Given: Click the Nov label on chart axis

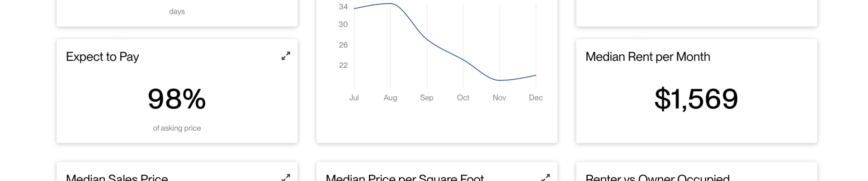Looking at the screenshot, I should coord(499,98).
